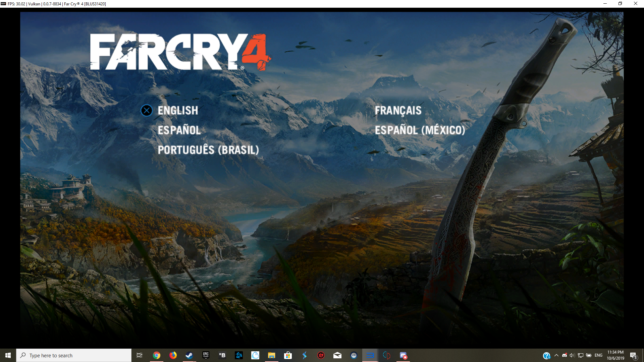This screenshot has height=362, width=644.
Task: Open the blue lightning bolt taskbar app
Action: click(305, 355)
